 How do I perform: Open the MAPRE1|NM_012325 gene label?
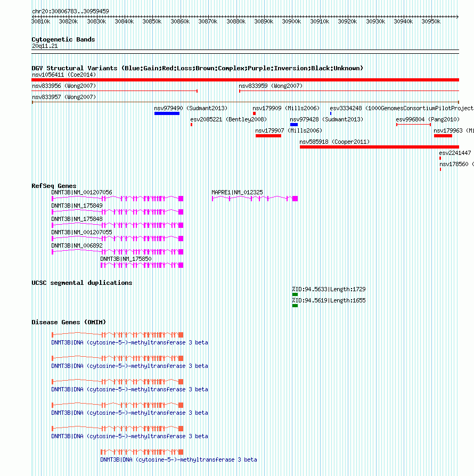pyautogui.click(x=237, y=192)
